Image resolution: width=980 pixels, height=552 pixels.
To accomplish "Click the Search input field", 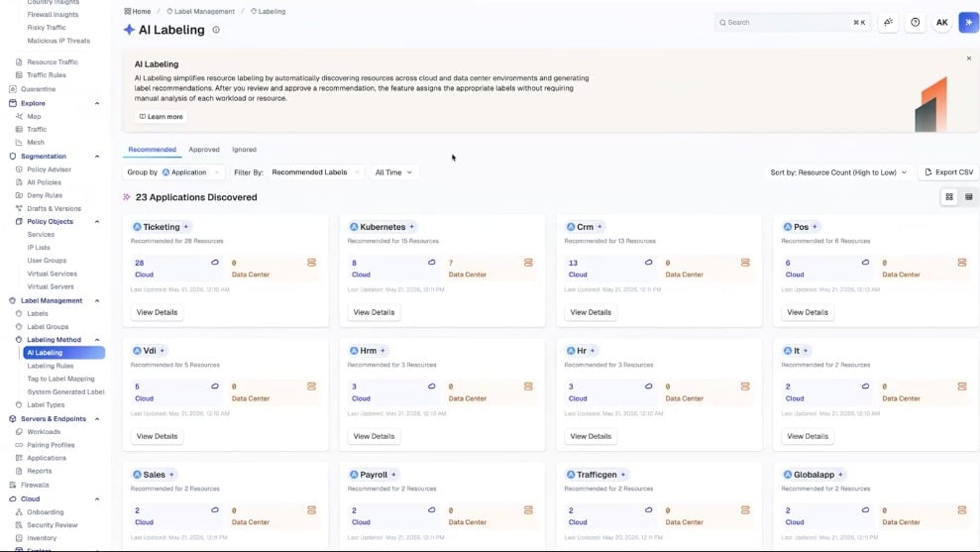I will click(792, 23).
